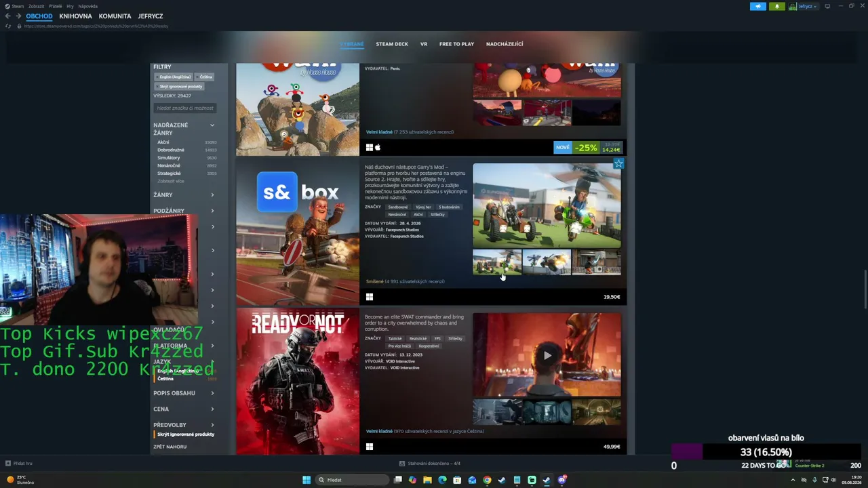Open the Hry menu
The image size is (868, 488).
click(x=71, y=6)
